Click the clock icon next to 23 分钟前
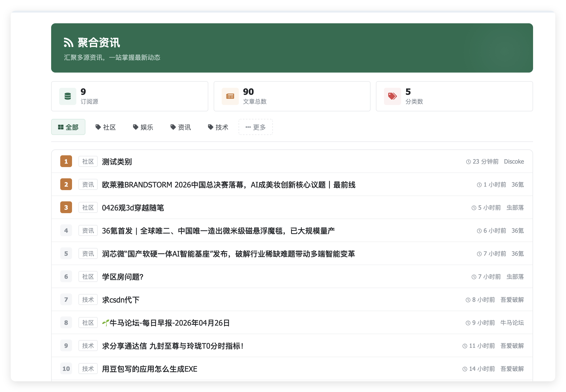Screen dimensions: 566x392 tap(468, 161)
